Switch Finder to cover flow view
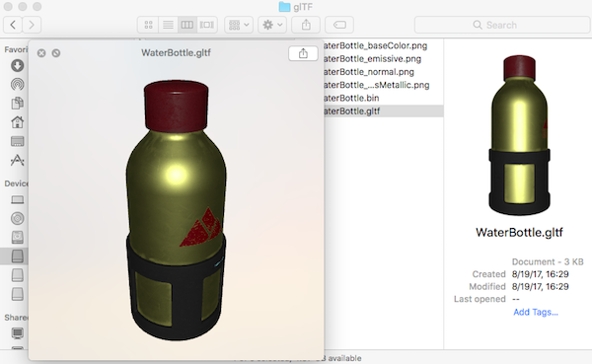Screen dimensions: 592x364 tap(207, 25)
